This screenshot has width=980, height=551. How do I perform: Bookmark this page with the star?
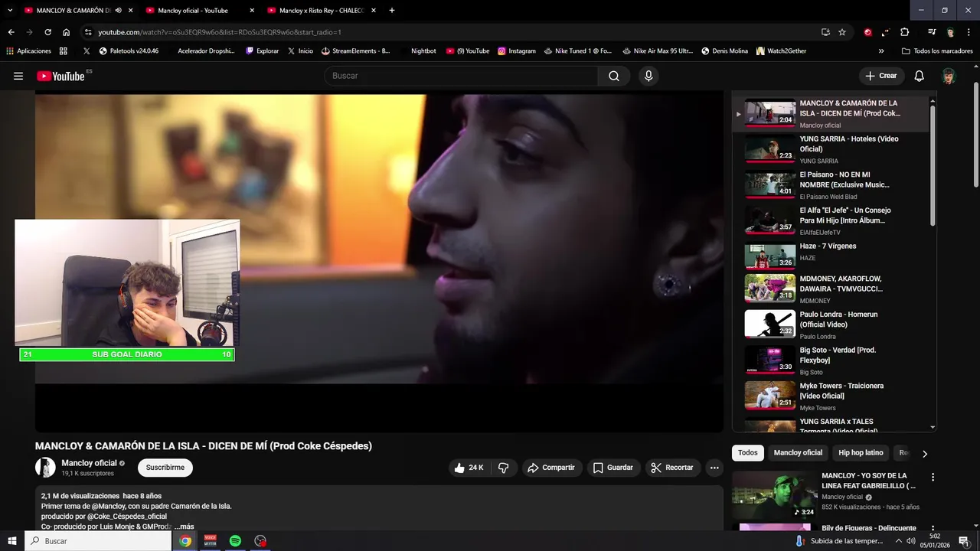pos(842,32)
